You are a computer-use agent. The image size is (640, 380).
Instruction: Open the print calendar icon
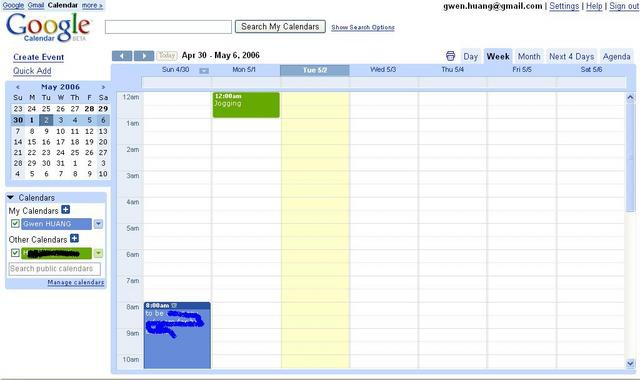[x=450, y=56]
